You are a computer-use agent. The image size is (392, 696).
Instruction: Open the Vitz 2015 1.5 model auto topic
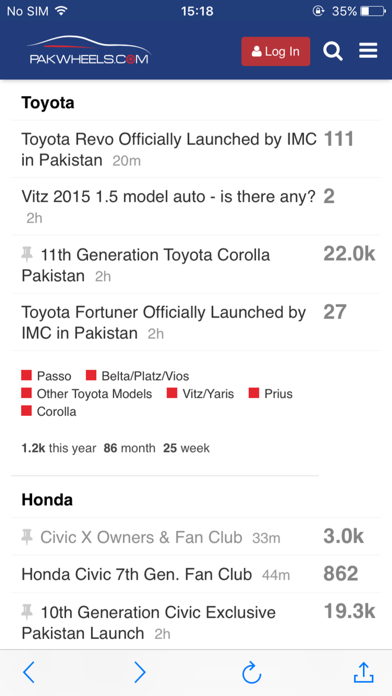(x=169, y=196)
